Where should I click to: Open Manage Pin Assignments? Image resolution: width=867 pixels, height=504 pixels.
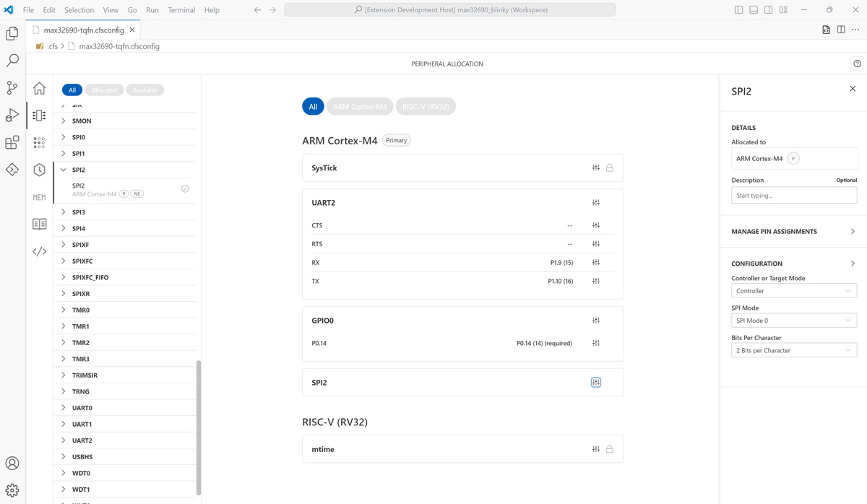click(x=793, y=232)
